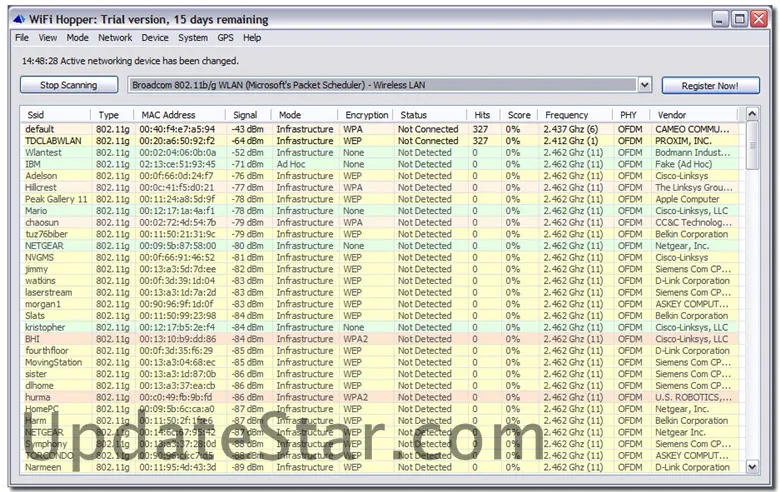Select the 'BHI' WPA2 network row
Viewport: 780px width, 492px height.
point(383,339)
